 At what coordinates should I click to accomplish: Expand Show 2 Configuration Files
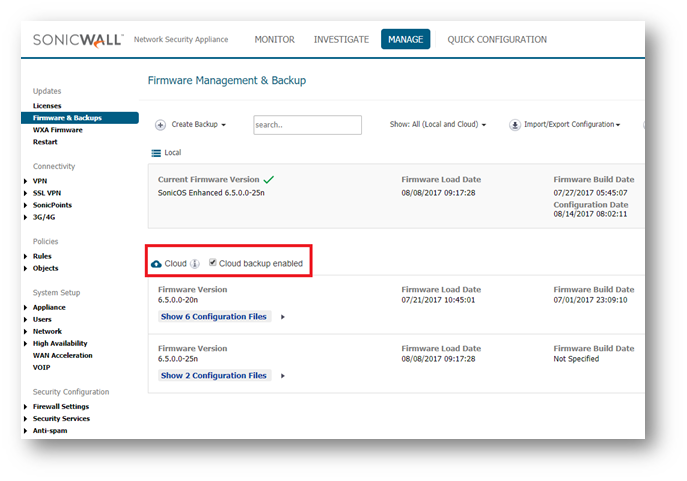pos(214,376)
